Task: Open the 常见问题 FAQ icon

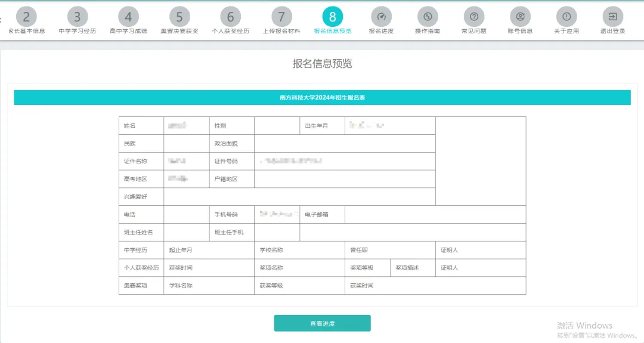Action: pyautogui.click(x=474, y=17)
